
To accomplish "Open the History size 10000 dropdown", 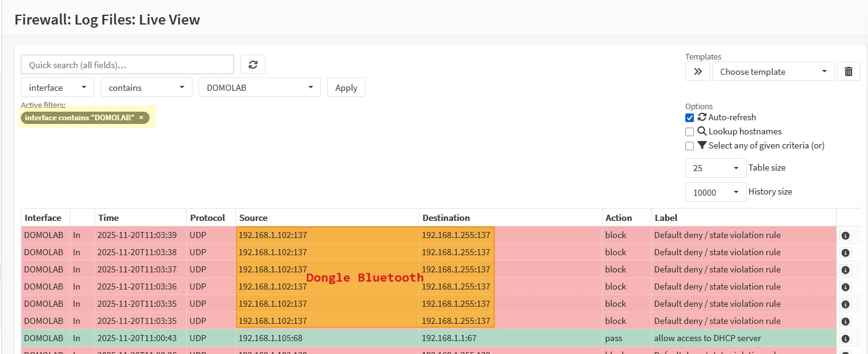I will click(715, 193).
